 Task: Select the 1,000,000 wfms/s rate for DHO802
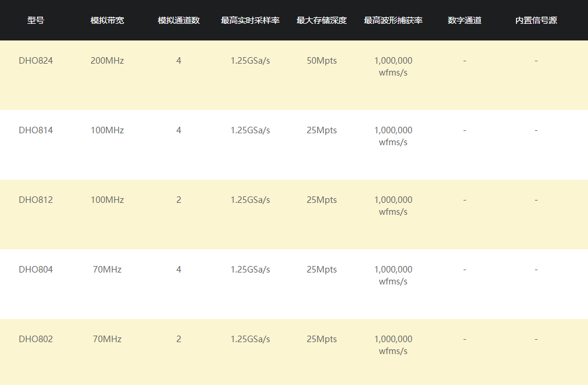tap(393, 345)
